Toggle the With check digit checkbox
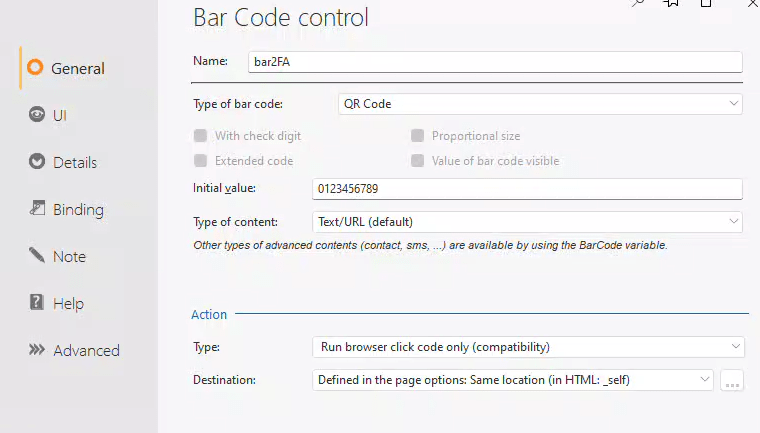Viewport: 760px width, 433px height. (x=200, y=136)
